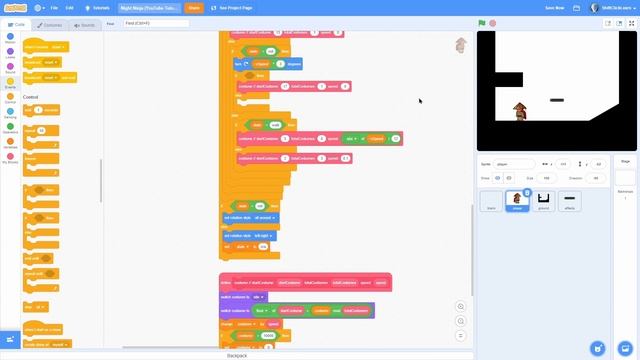Edit the project title field
The width and height of the screenshot is (640, 360).
click(149, 8)
